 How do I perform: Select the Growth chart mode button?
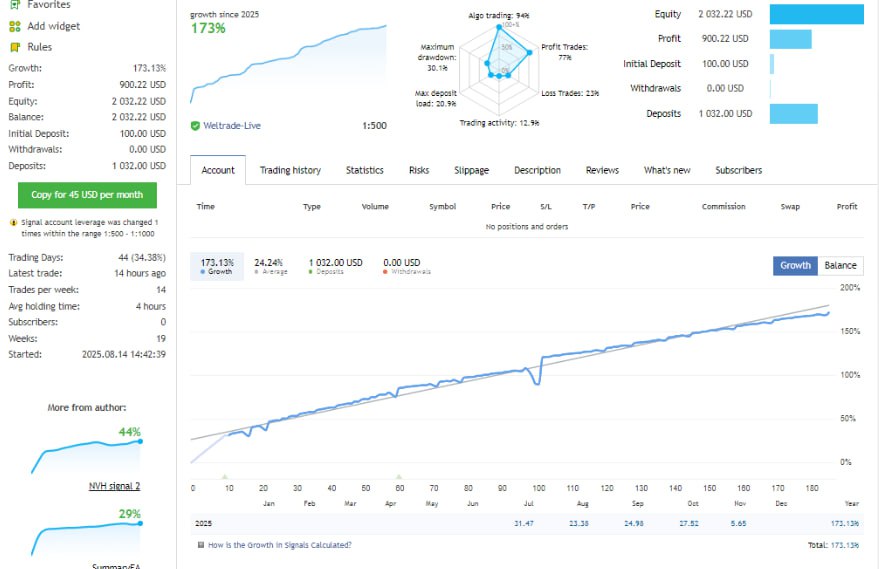point(795,265)
